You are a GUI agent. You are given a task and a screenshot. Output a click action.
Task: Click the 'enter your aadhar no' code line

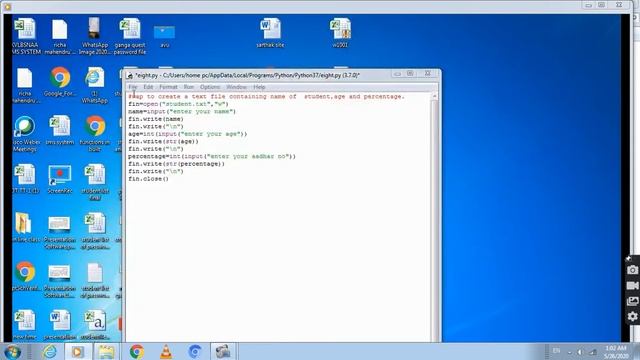coord(212,156)
